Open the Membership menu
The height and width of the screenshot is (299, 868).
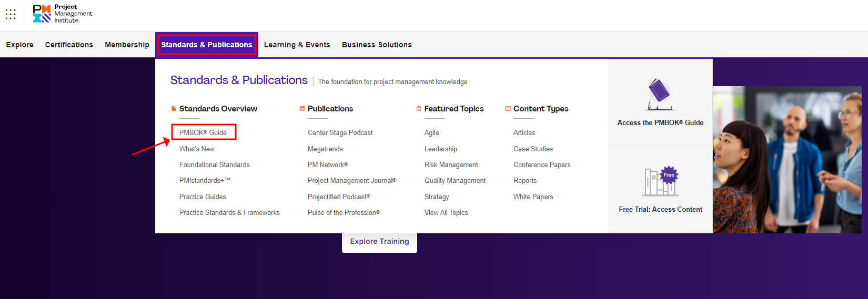coord(127,45)
